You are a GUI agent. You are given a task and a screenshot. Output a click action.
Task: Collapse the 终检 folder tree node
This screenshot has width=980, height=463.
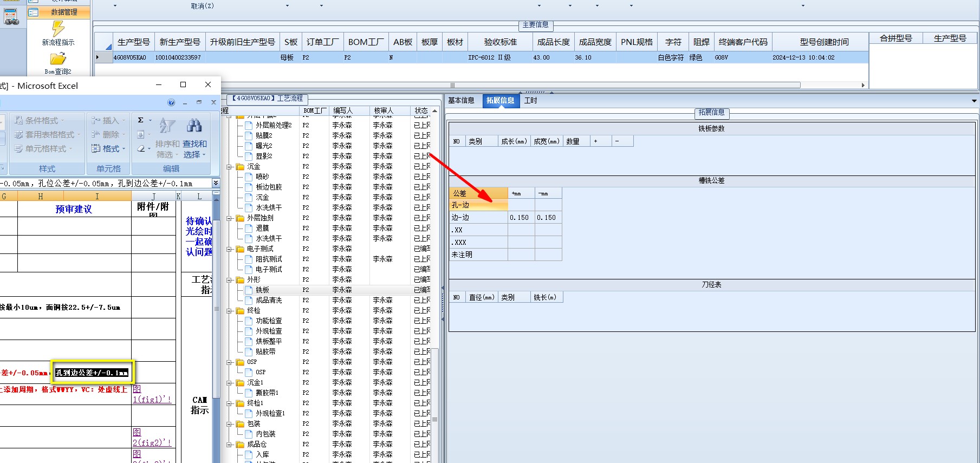229,311
